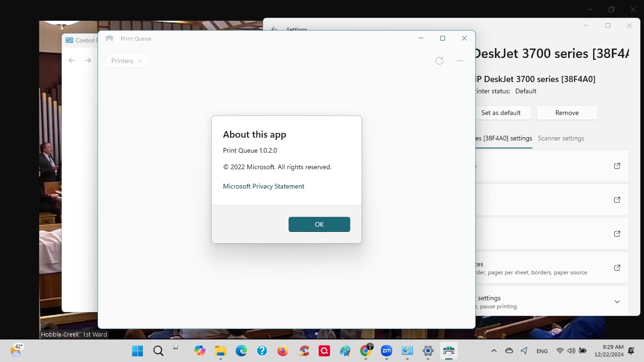644x362 pixels.
Task: Launch Copilot from the taskbar
Action: (x=200, y=351)
